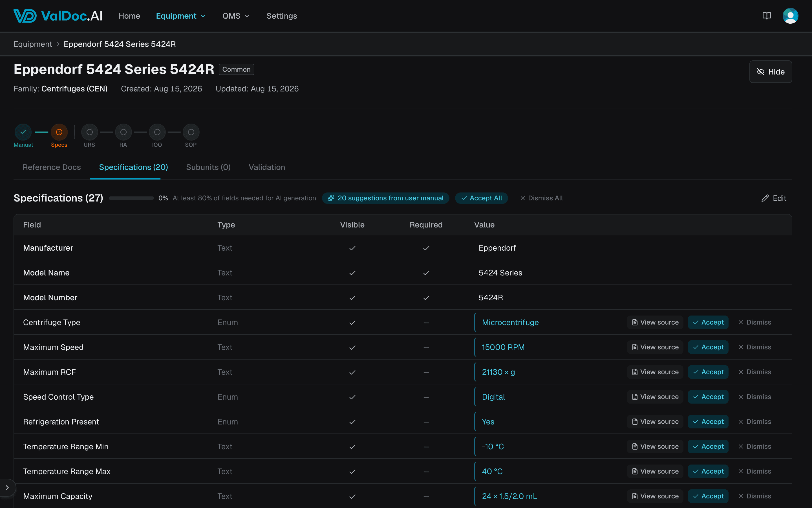Open the QMS dropdown menu
Screen dimensions: 812x508
pos(236,16)
